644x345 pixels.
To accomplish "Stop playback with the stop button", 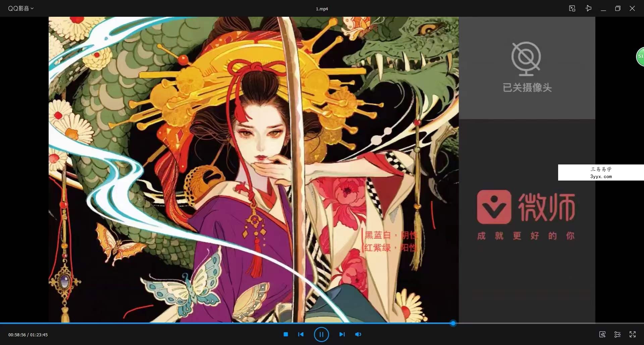I will tap(286, 334).
